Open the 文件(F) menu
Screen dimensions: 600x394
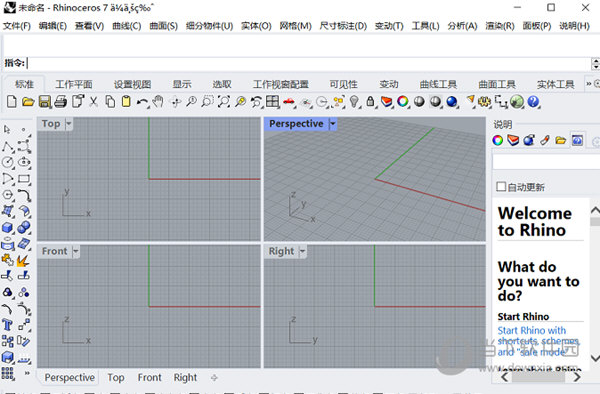[17, 26]
